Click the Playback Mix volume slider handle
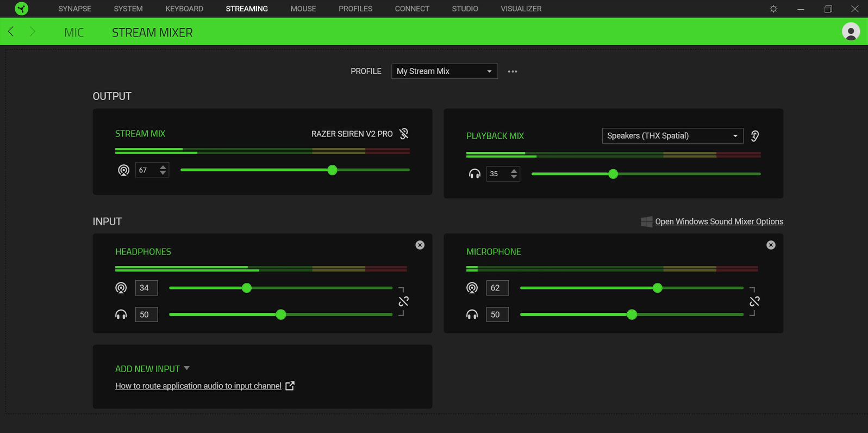This screenshot has height=433, width=868. (x=613, y=174)
